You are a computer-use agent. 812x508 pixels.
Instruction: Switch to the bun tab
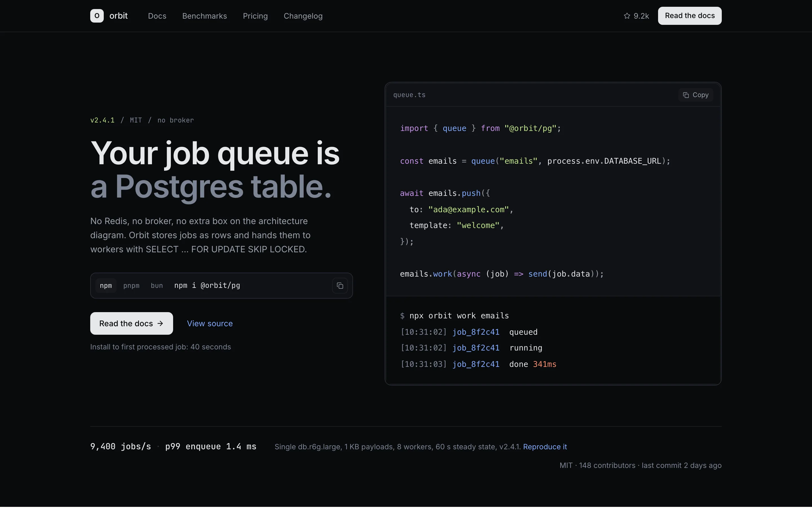(157, 286)
